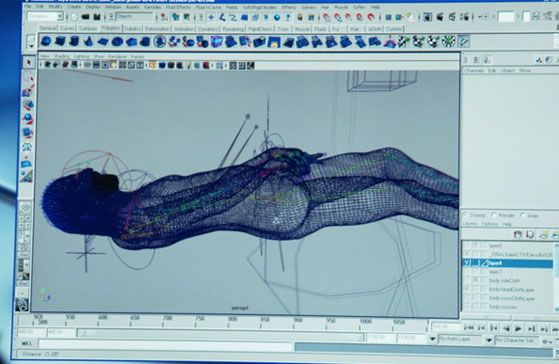This screenshot has width=559, height=364.
Task: Create a new empty display layer
Action: [x=543, y=234]
